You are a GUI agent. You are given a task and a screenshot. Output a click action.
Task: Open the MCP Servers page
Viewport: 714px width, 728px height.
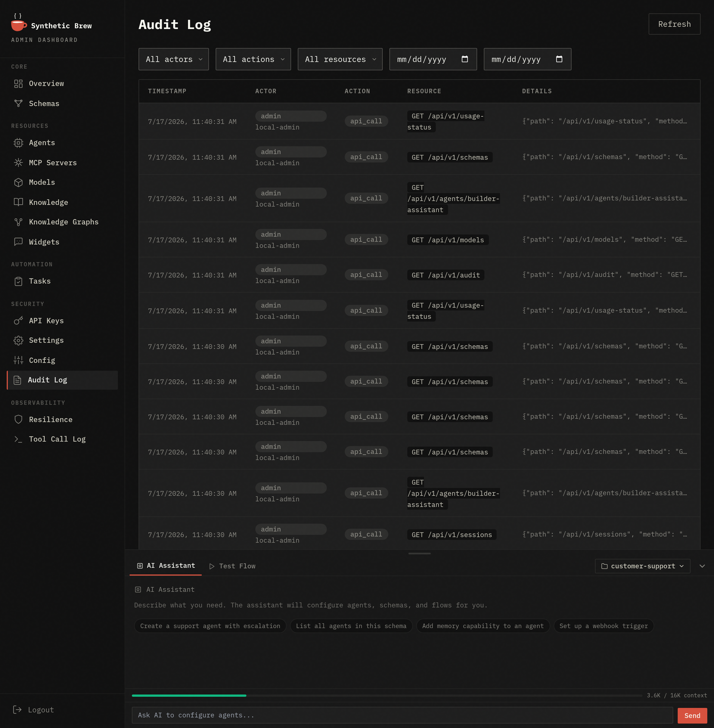point(62,163)
